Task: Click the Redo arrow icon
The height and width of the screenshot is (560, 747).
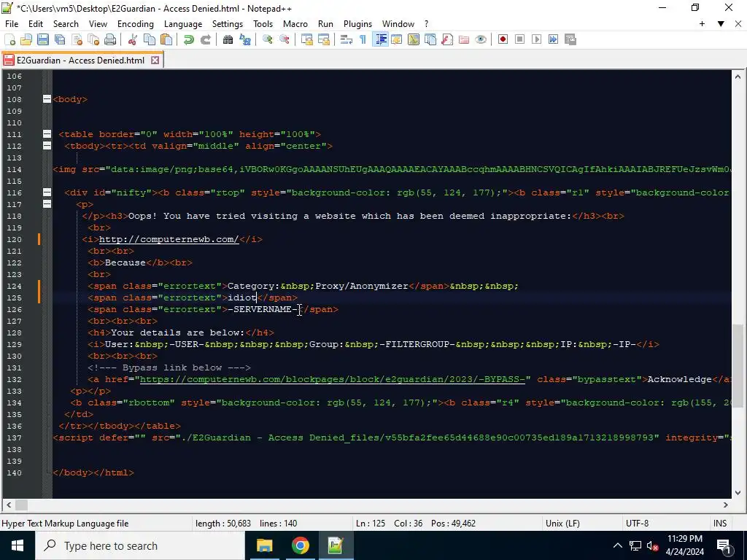Action: [x=205, y=39]
